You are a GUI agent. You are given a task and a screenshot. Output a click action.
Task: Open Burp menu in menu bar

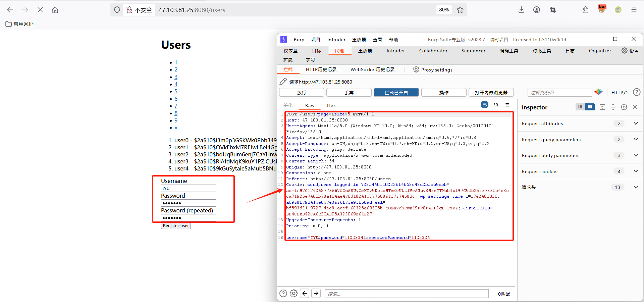coord(299,40)
